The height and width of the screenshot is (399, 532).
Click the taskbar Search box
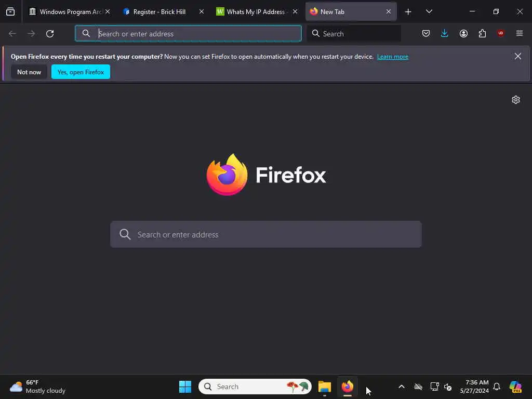[255, 387]
